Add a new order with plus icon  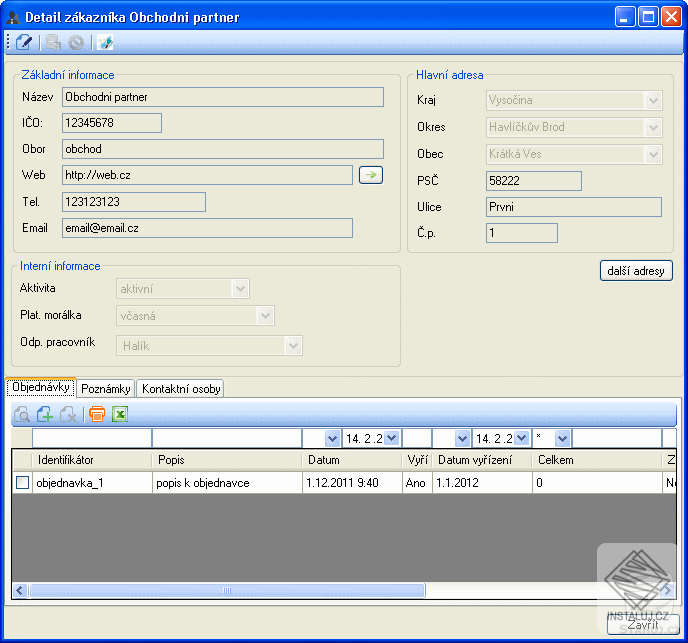coord(45,414)
